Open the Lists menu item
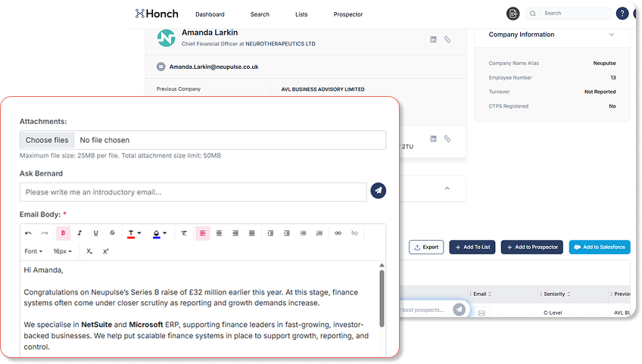The width and height of the screenshot is (642, 364). 301,14
